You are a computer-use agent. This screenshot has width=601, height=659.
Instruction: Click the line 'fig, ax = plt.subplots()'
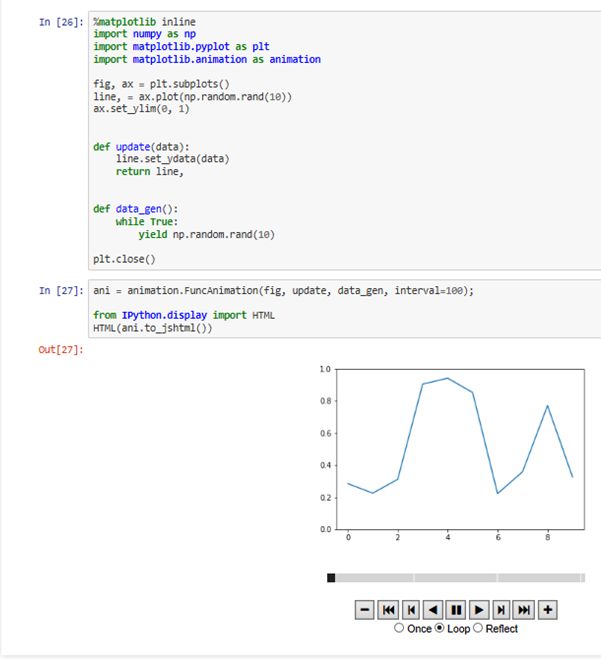pos(161,84)
